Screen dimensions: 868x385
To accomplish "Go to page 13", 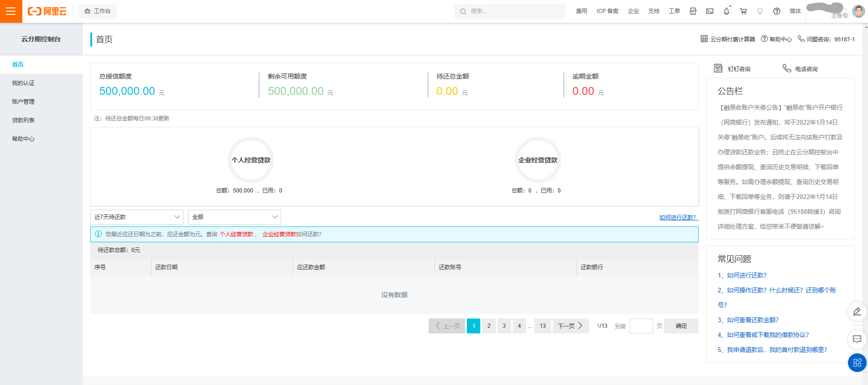I will [543, 326].
